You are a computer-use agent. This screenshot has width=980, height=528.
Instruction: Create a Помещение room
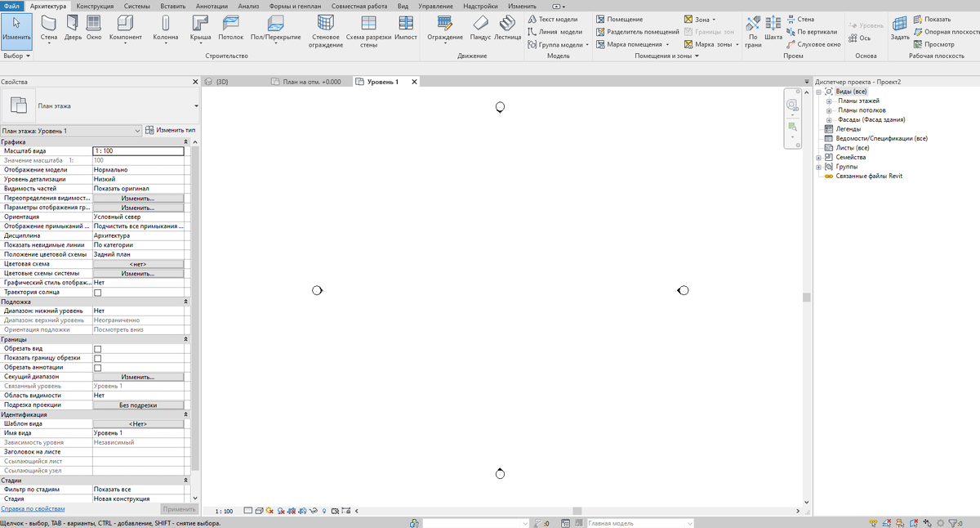tap(619, 19)
